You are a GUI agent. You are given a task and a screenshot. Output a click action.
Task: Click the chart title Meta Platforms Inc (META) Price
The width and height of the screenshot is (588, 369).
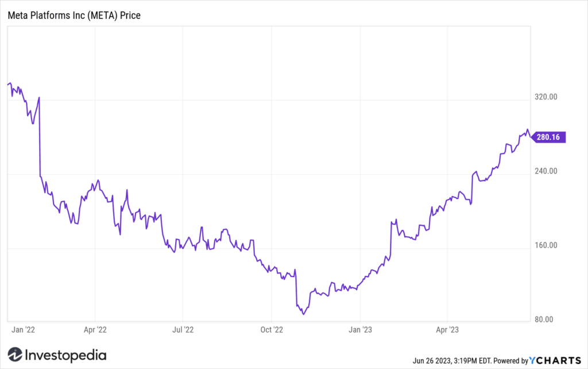[x=74, y=16]
